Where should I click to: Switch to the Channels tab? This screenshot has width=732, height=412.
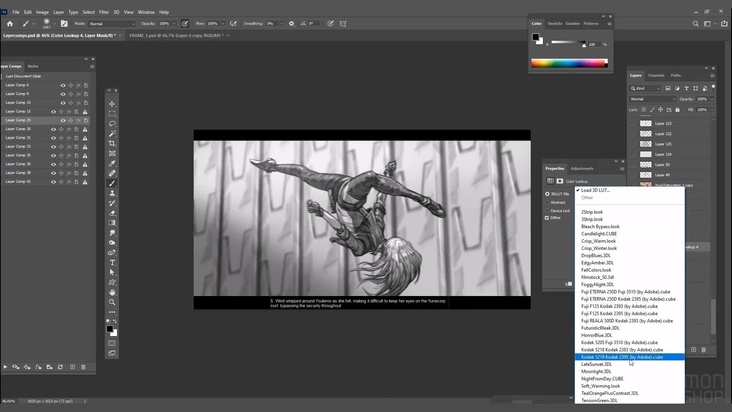656,75
